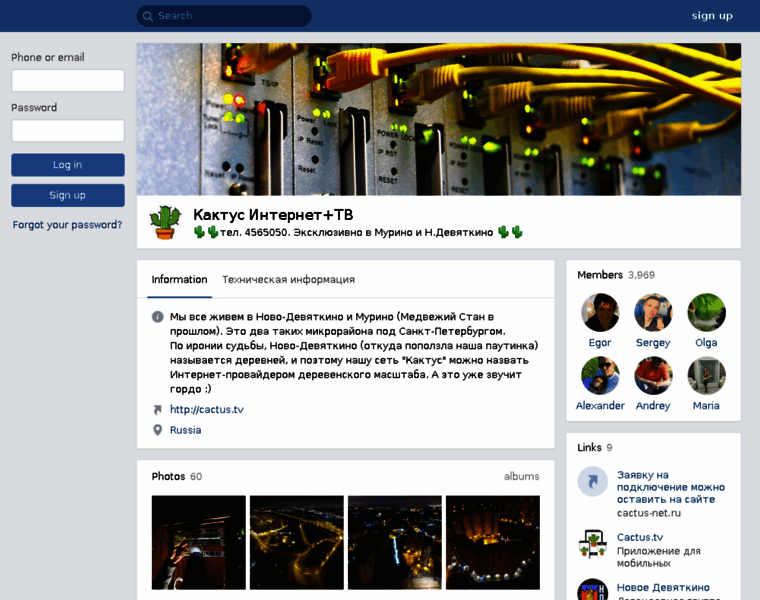Open Egor's member avatar
760x600 pixels.
600,313
